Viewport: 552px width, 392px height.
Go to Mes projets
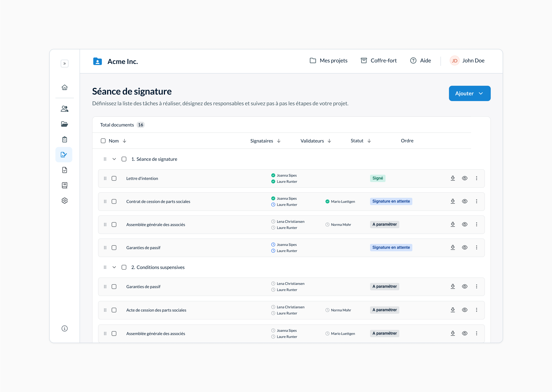pos(329,61)
